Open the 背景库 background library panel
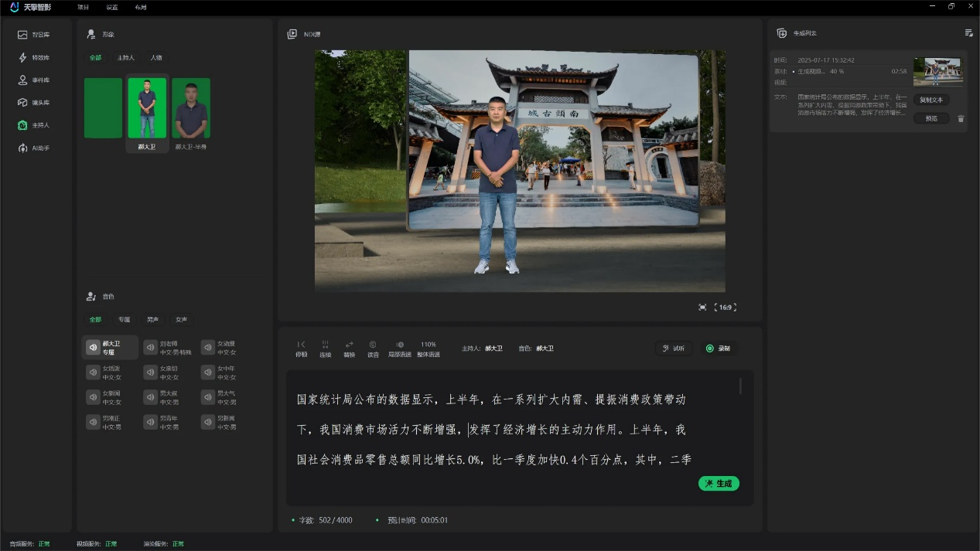 point(35,34)
